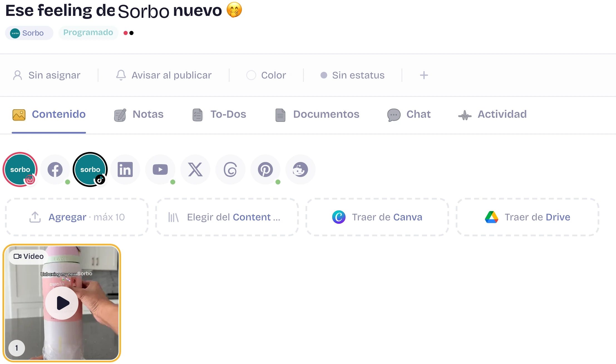Viewport: 616px width, 364px height.
Task: Click the number 1 order badge
Action: coord(17,348)
